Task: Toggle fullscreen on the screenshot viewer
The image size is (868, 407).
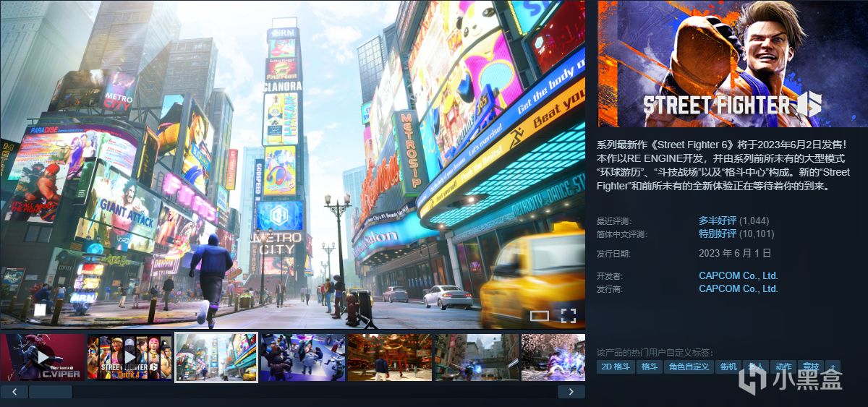Action: point(569,314)
